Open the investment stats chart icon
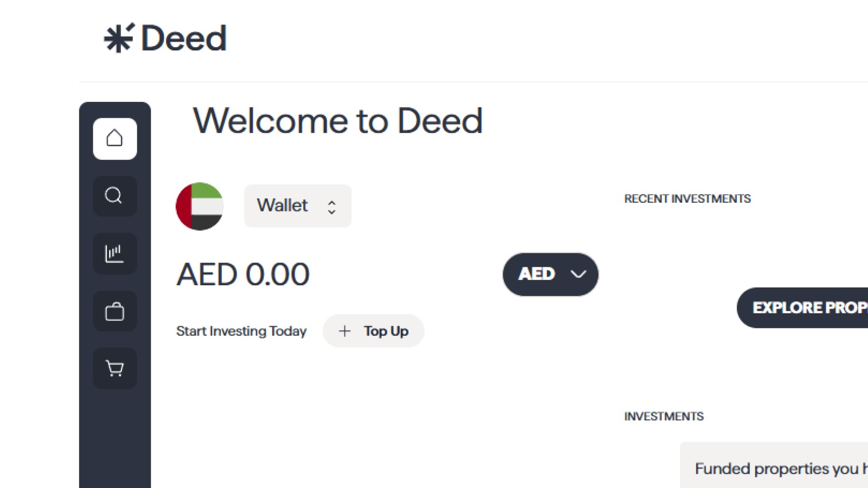 tap(114, 253)
